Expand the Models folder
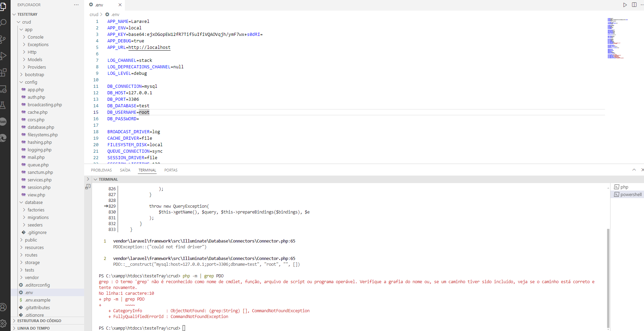The height and width of the screenshot is (331, 644). click(48, 59)
